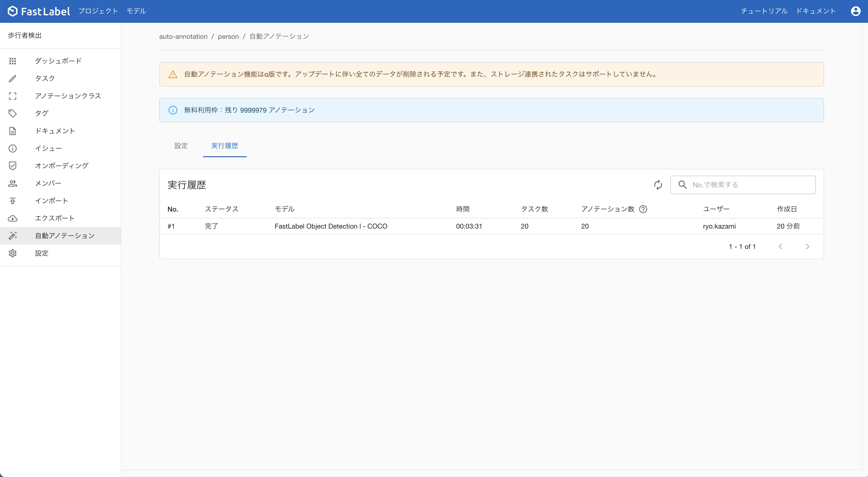Click the チュートリアル link in header
This screenshot has height=477, width=868.
764,11
